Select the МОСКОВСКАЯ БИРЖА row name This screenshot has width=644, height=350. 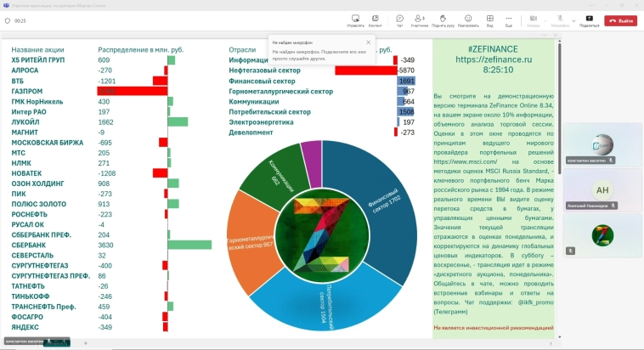48,143
